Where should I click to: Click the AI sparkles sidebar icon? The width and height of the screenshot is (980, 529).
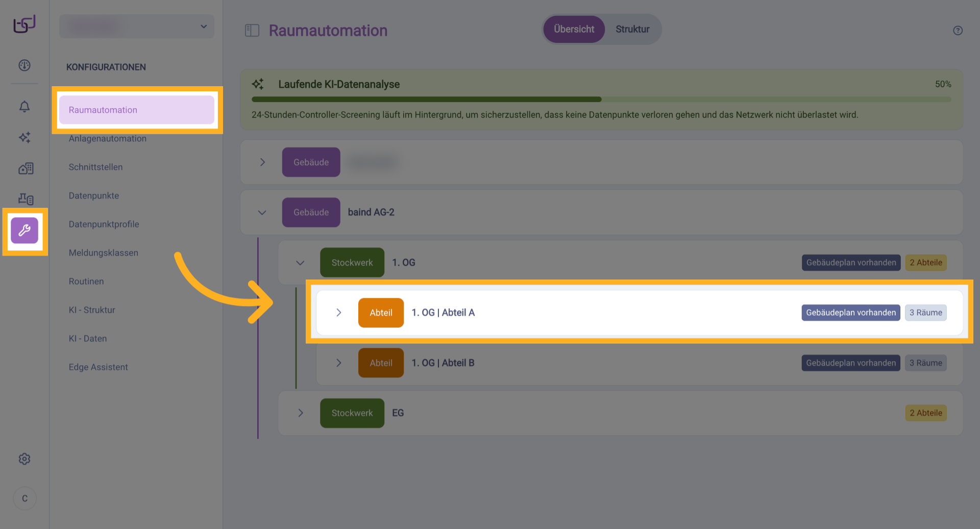[x=24, y=137]
